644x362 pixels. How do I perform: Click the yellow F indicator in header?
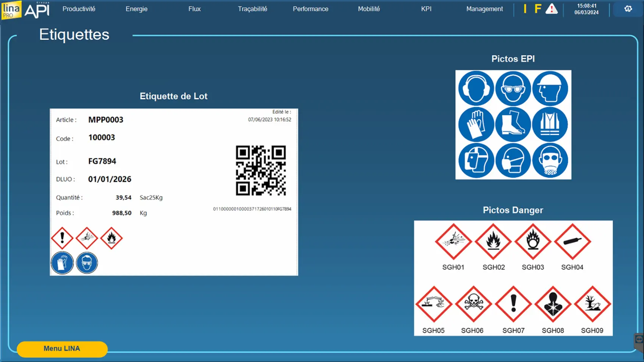tap(538, 9)
